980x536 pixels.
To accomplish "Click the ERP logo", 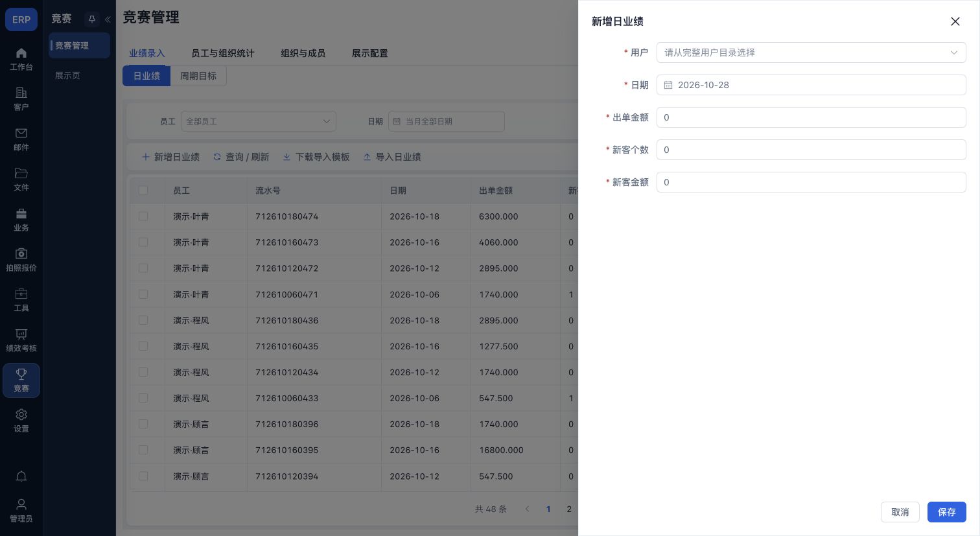I will [21, 19].
